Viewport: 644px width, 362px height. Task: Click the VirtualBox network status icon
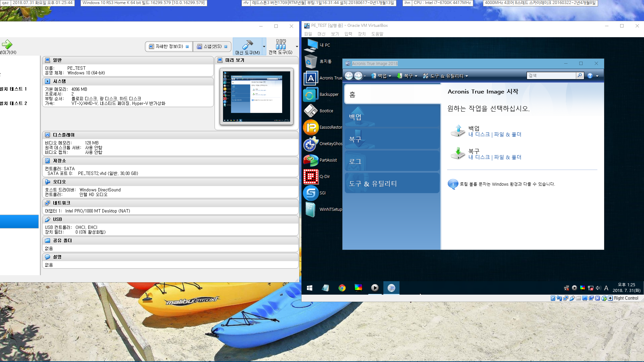coord(566,298)
